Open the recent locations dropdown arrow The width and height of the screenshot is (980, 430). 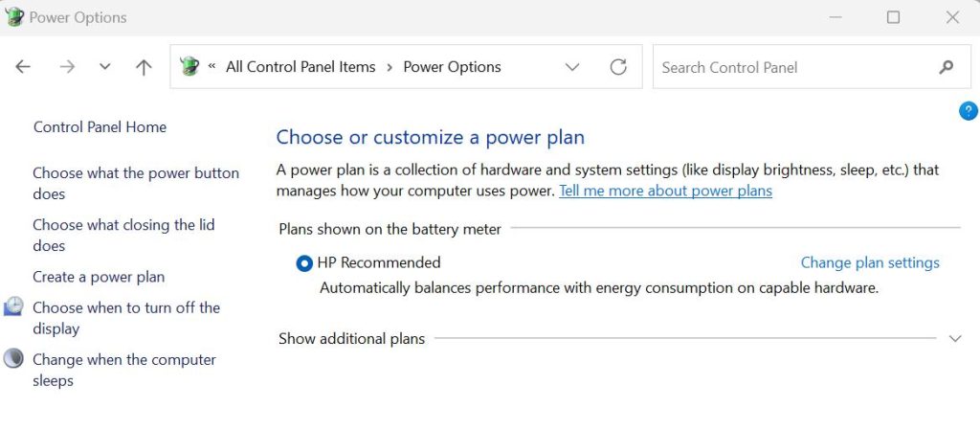105,67
